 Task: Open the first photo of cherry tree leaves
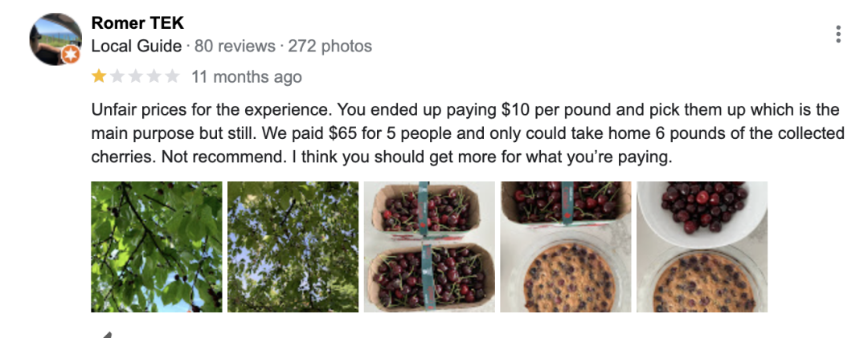coord(157,246)
